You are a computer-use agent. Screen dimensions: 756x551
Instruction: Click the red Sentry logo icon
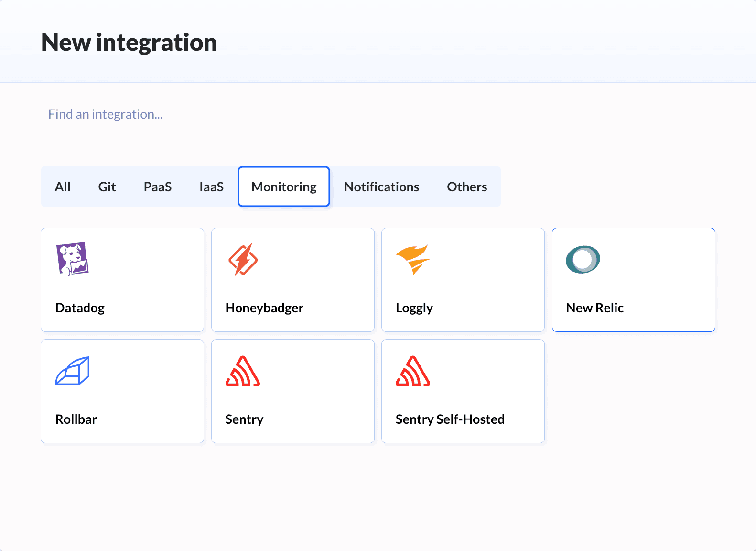(x=243, y=371)
